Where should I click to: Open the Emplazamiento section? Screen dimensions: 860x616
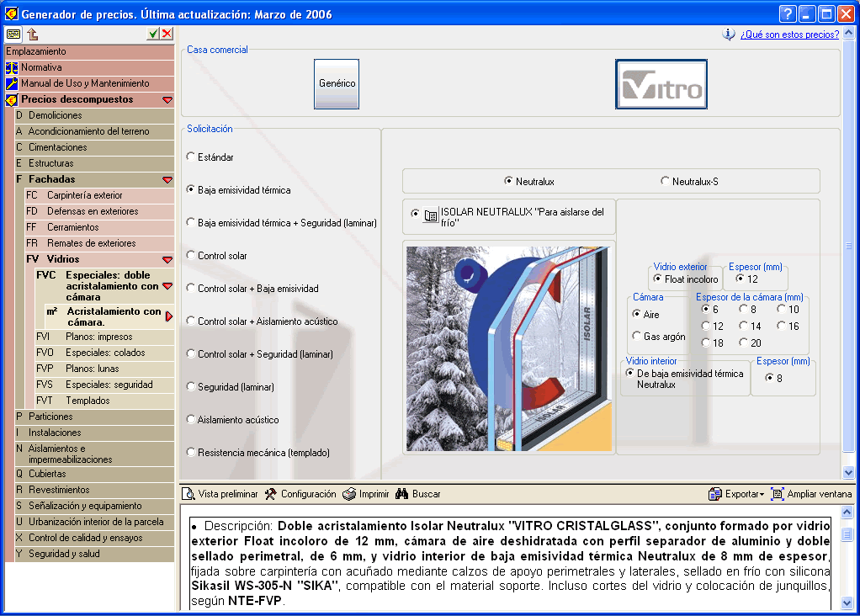[90, 51]
